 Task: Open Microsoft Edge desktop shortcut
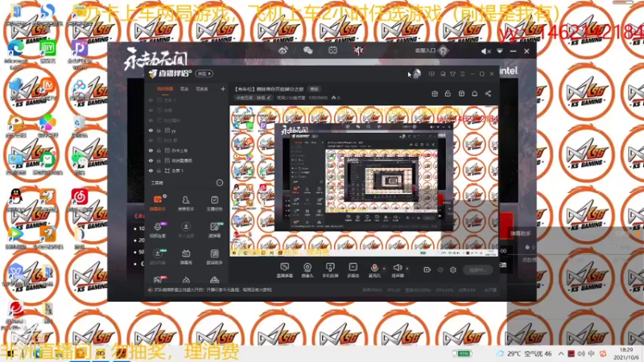click(15, 53)
